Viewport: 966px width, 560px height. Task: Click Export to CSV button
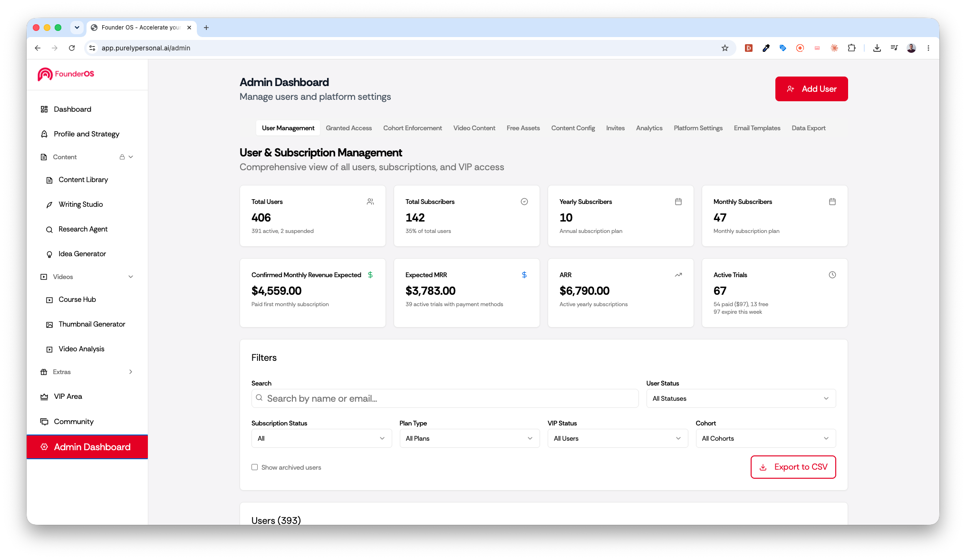coord(793,467)
